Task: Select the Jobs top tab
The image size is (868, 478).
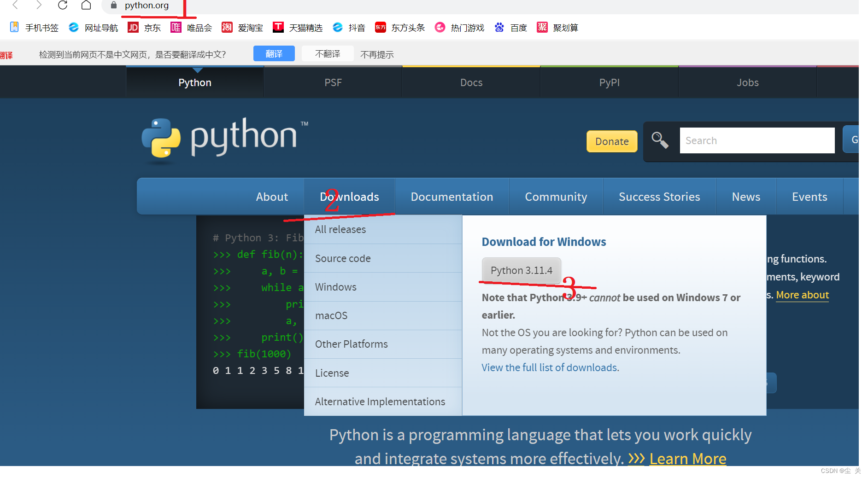Action: click(747, 82)
